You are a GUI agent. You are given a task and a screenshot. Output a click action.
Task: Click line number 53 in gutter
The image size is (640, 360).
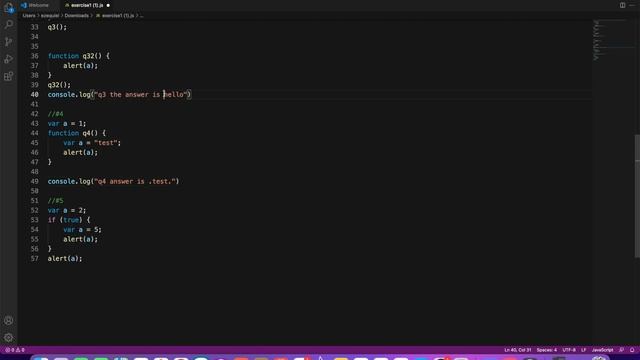point(34,220)
